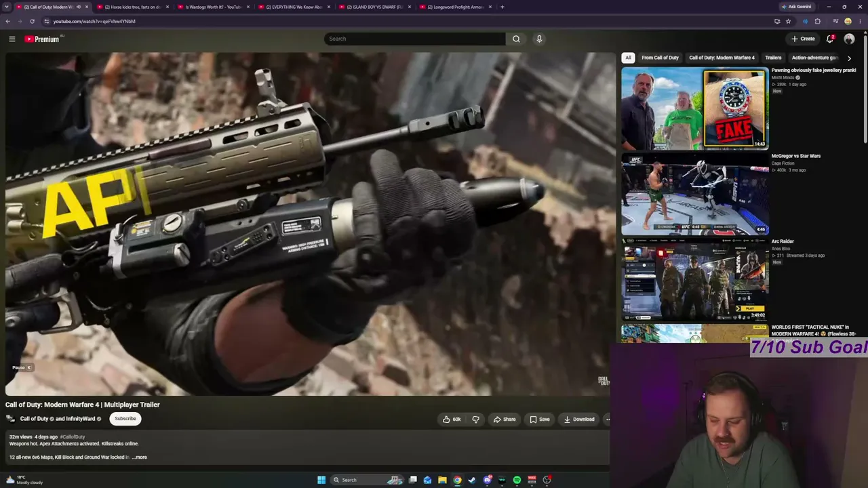The image size is (868, 488).
Task: Close the Horse kicks tree tab
Action: tap(167, 7)
